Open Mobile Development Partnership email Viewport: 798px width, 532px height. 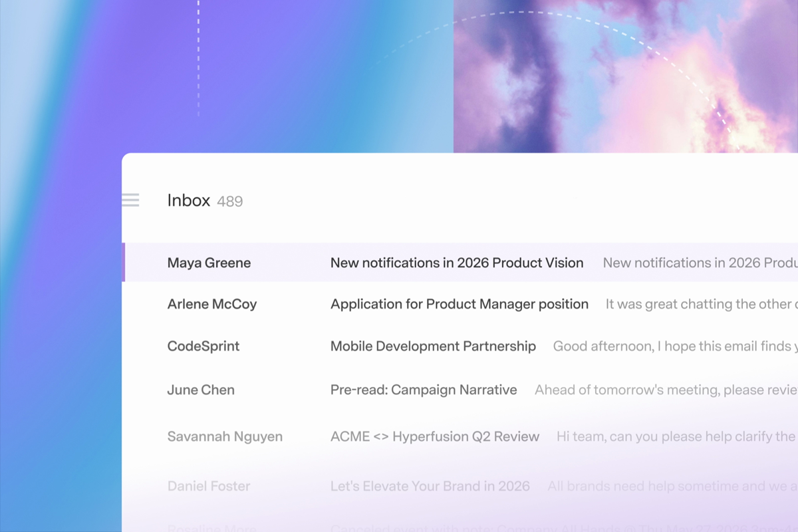[433, 346]
